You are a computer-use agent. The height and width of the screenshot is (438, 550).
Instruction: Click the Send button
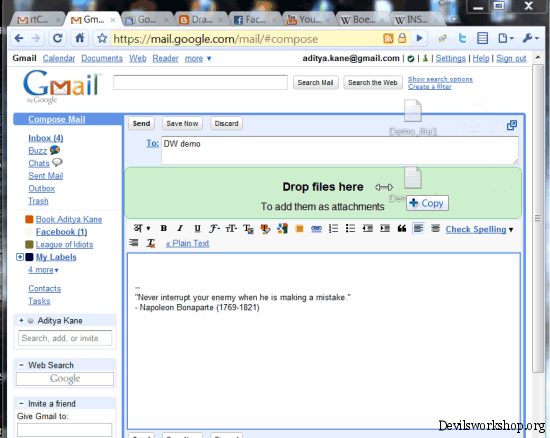[141, 123]
